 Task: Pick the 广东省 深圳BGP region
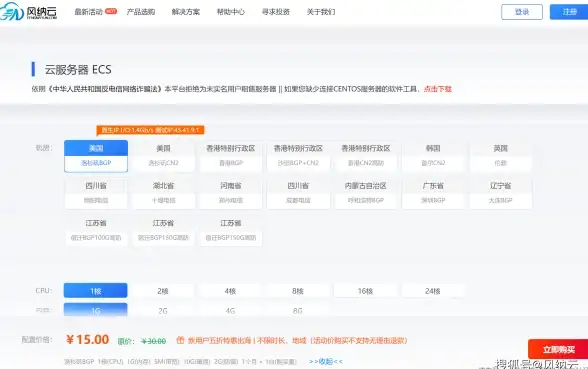pos(433,193)
